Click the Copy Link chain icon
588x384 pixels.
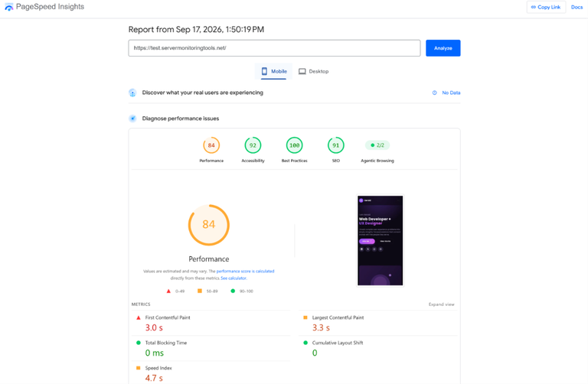tap(533, 7)
